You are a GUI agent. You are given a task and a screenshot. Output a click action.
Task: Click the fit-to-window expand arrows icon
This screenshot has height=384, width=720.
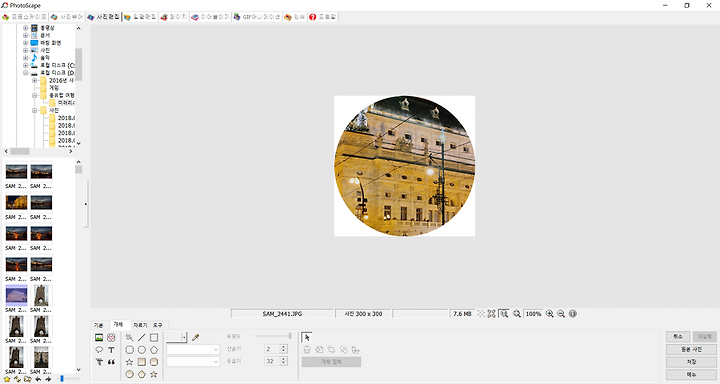click(491, 314)
